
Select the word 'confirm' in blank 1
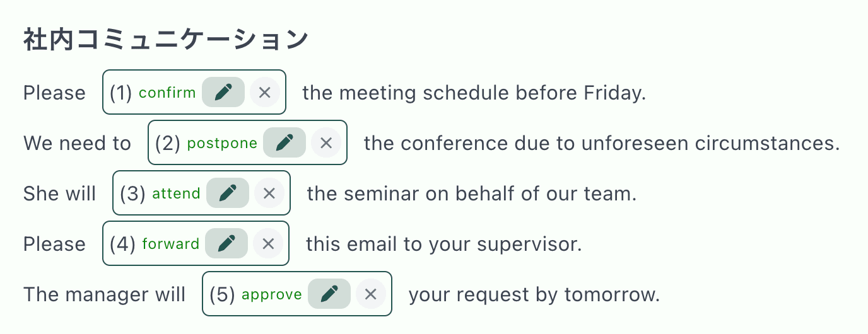click(167, 93)
